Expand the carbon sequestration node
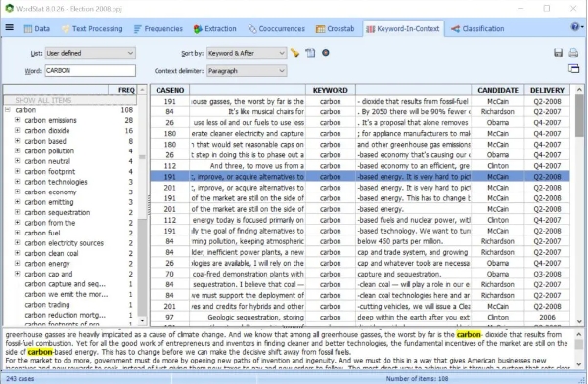 point(17,212)
